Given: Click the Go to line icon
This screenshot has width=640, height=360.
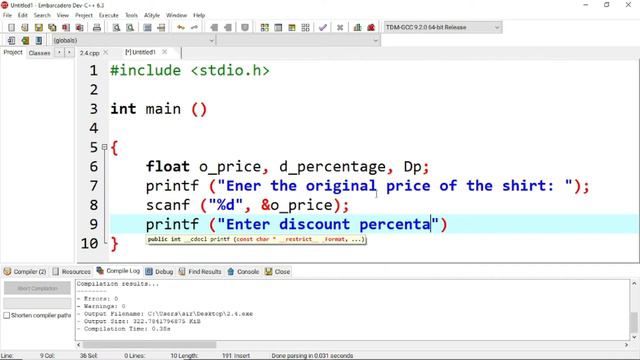Looking at the screenshot, I should click(161, 27).
